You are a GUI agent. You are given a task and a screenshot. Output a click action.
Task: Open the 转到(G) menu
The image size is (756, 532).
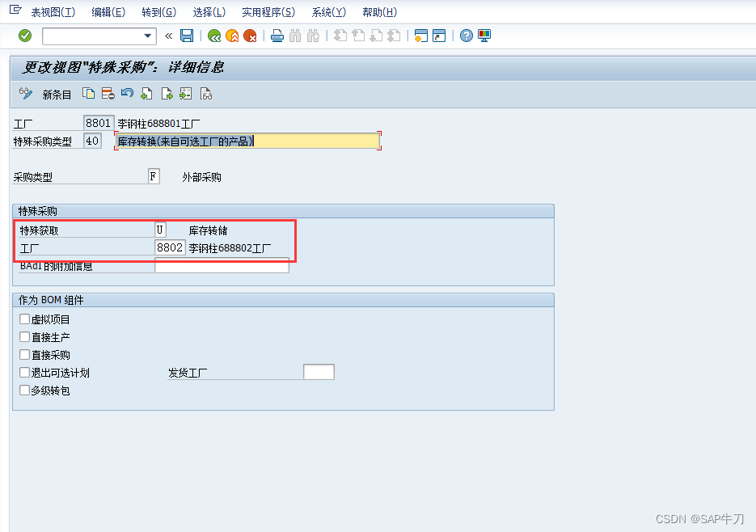pyautogui.click(x=159, y=12)
